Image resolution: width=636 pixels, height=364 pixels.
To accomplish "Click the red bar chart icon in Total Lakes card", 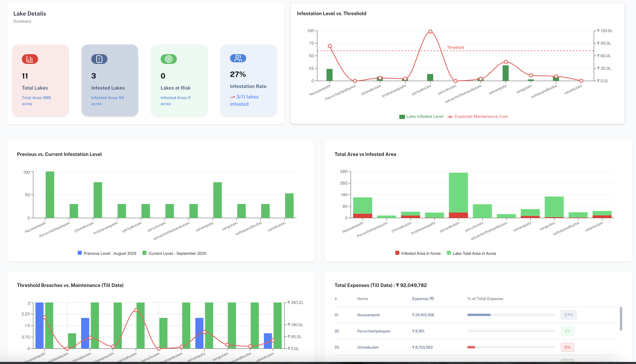I will (x=30, y=59).
